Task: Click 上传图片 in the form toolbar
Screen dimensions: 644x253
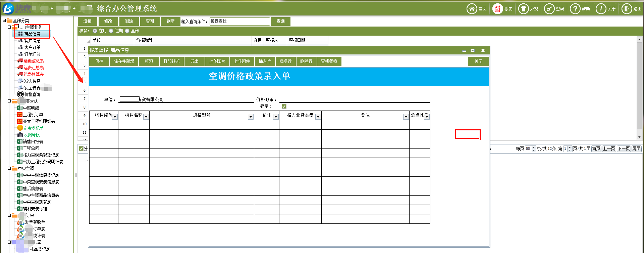Action: [x=217, y=61]
